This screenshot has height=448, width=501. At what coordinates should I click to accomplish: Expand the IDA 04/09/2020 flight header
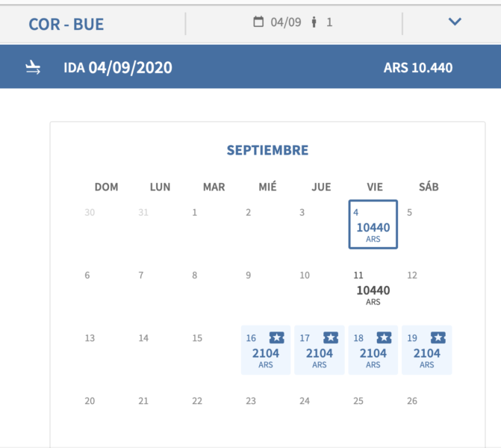click(251, 66)
